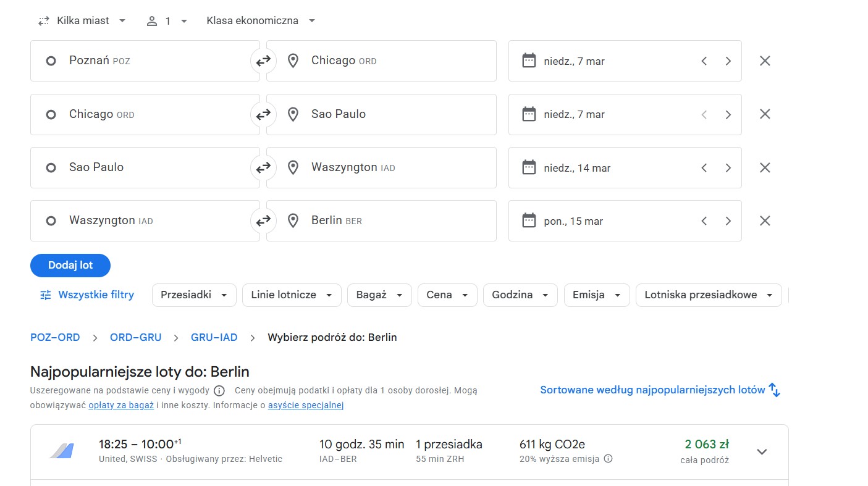
Task: Edit the Sao Paulo destination field
Action: coord(381,114)
